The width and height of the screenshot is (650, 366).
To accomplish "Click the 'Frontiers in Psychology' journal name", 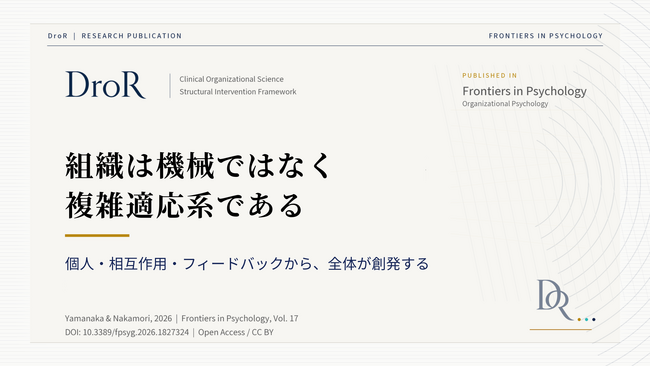I will point(524,91).
